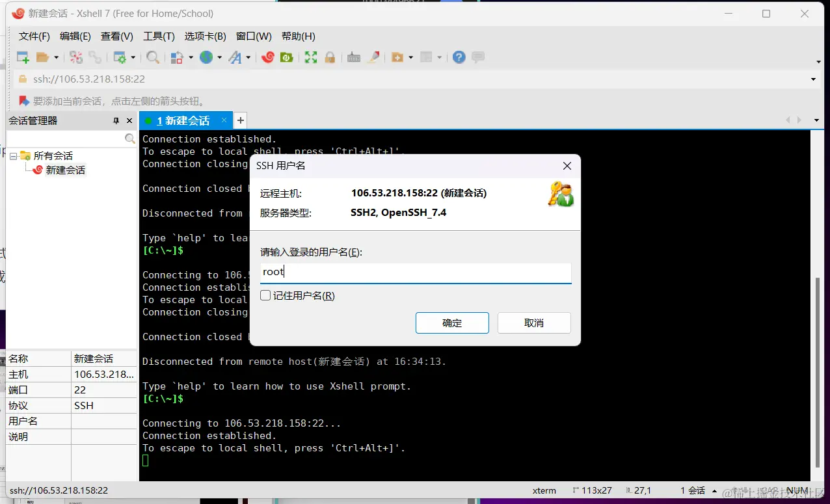Select 新建会话 in the session tree
830x504 pixels.
[x=65, y=170]
